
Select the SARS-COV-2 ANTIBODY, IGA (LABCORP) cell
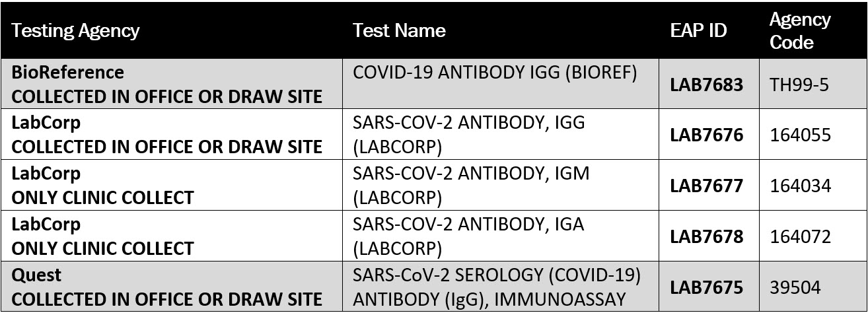[x=468, y=236]
